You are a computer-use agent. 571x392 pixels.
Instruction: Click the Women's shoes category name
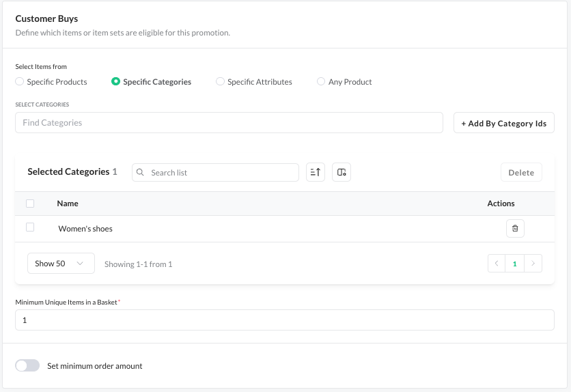coord(85,229)
